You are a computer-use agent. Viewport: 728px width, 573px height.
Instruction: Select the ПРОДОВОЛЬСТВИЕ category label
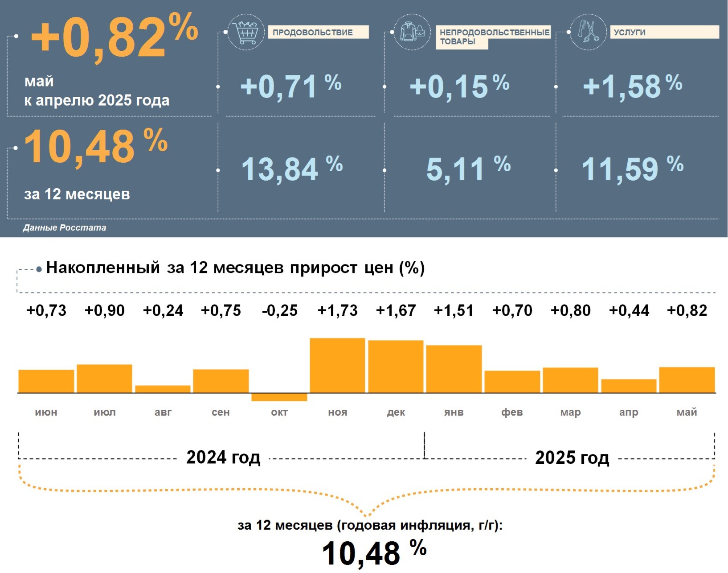tap(318, 33)
